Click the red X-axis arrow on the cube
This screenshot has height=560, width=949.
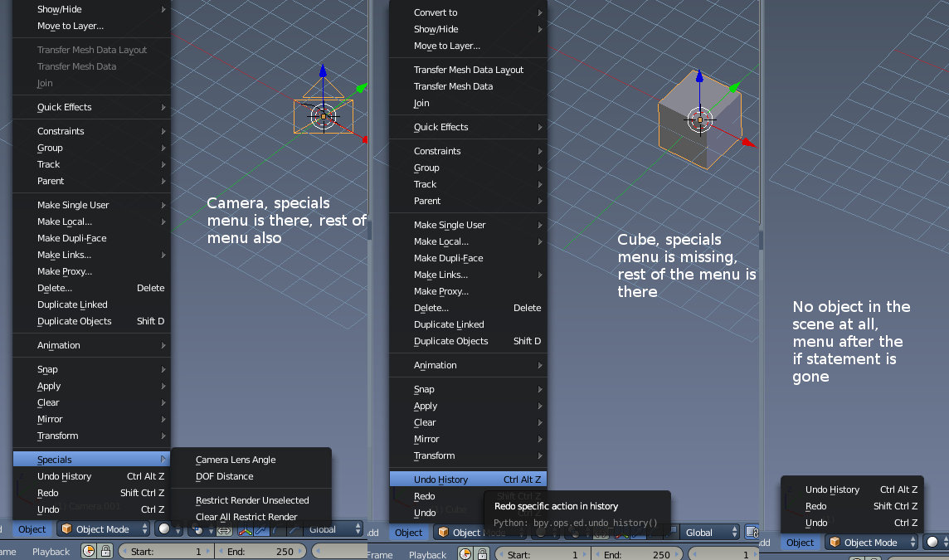click(x=749, y=144)
